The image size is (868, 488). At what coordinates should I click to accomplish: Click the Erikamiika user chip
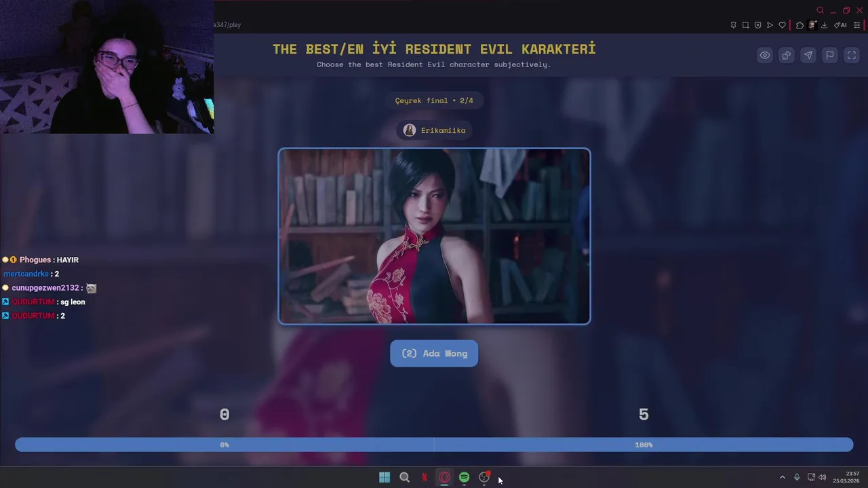pyautogui.click(x=434, y=130)
